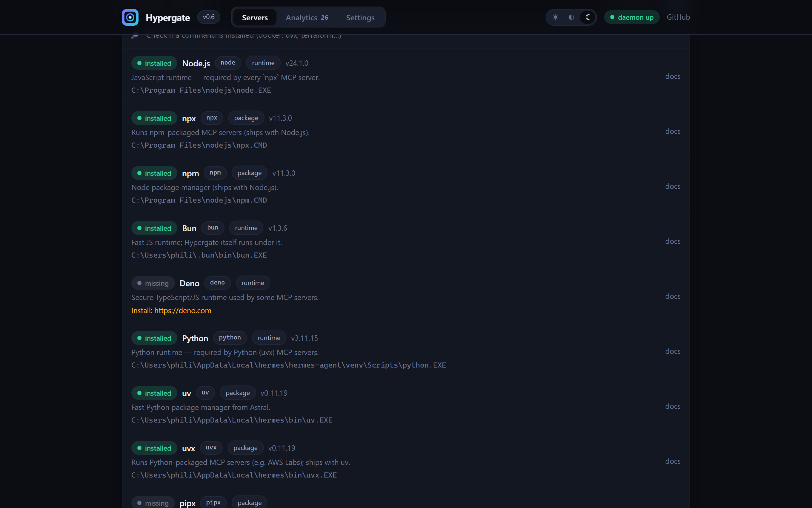The image size is (812, 508).
Task: Click the 'node' command tag
Action: 228,63
